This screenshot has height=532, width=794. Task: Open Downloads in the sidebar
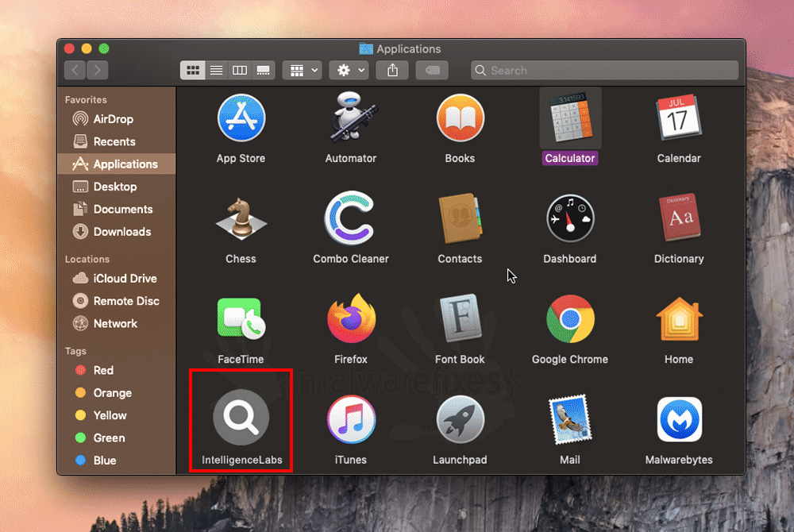click(x=117, y=232)
